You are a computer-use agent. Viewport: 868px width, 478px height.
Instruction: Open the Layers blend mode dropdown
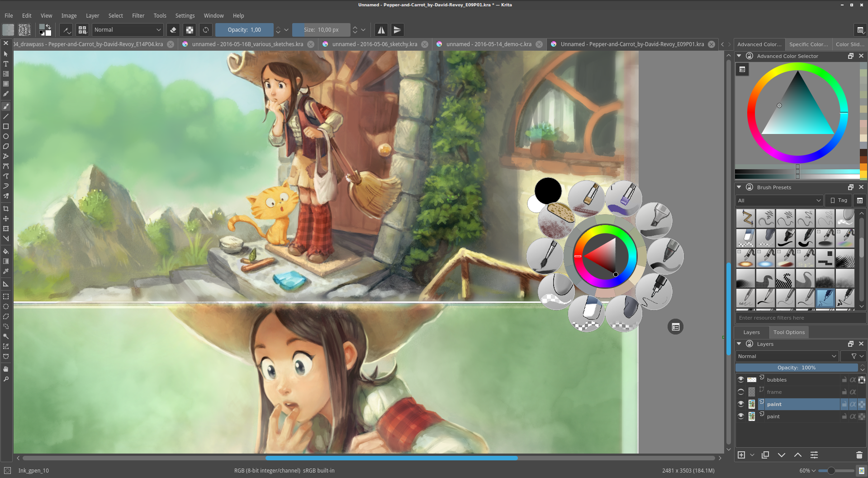click(x=787, y=356)
